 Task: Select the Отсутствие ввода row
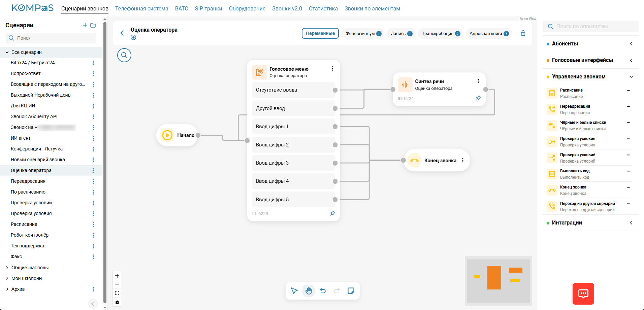(293, 90)
